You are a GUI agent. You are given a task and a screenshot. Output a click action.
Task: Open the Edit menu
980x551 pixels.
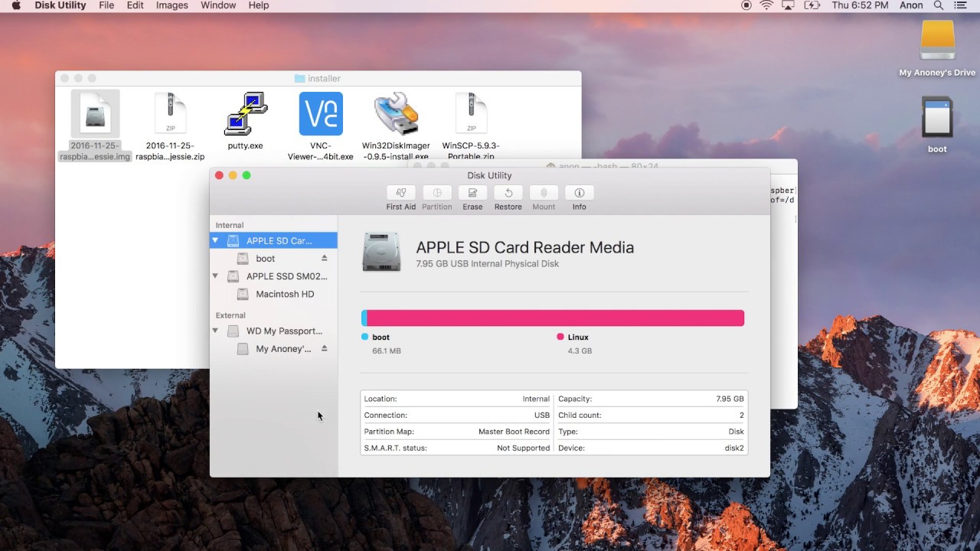[x=135, y=5]
